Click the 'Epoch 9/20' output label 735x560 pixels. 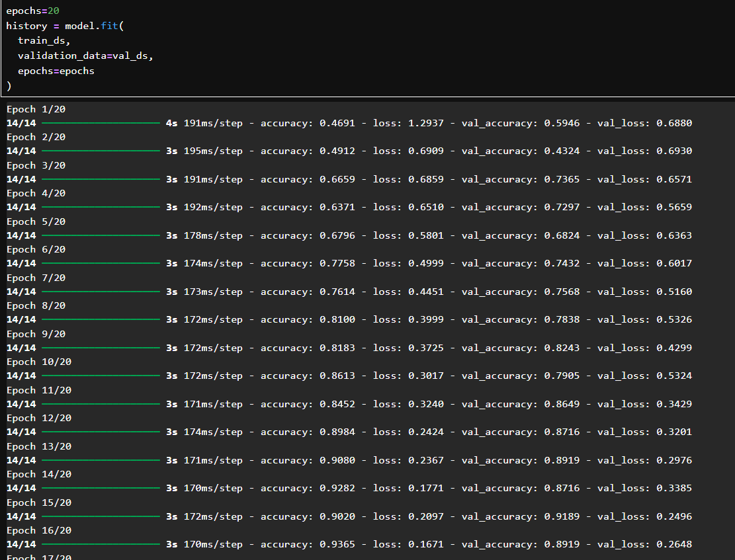click(x=36, y=334)
